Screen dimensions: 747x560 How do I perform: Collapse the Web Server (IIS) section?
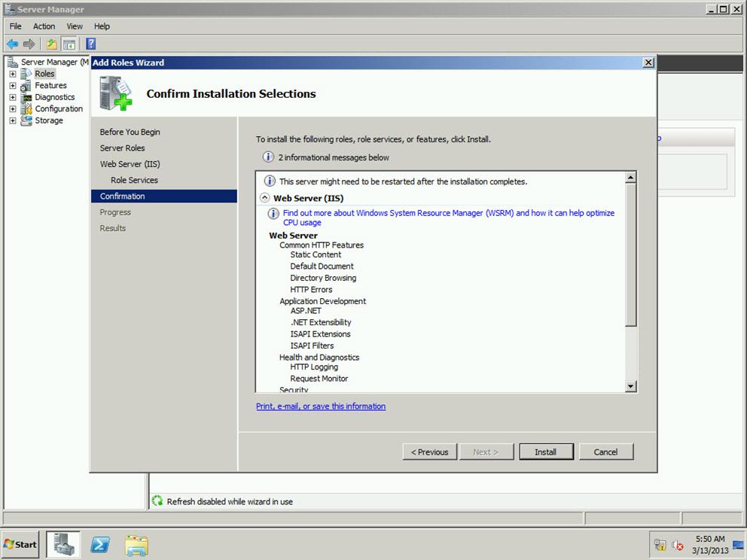[x=264, y=198]
